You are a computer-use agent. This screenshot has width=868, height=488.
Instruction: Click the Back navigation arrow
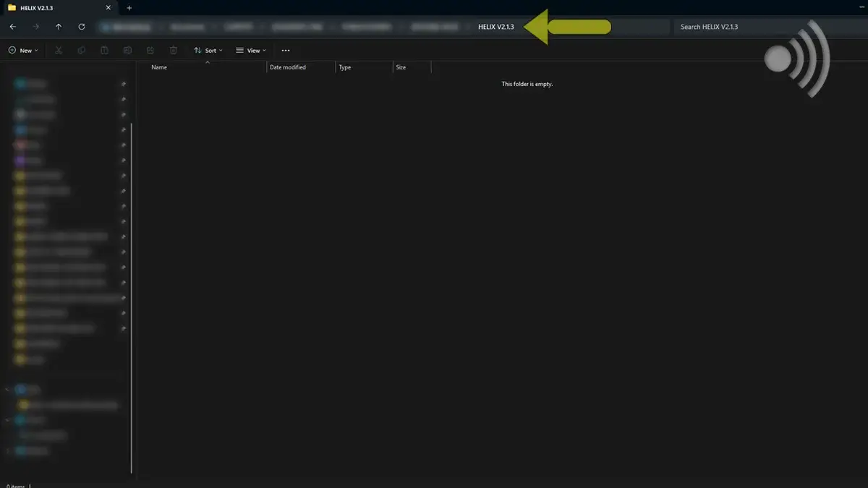[13, 27]
